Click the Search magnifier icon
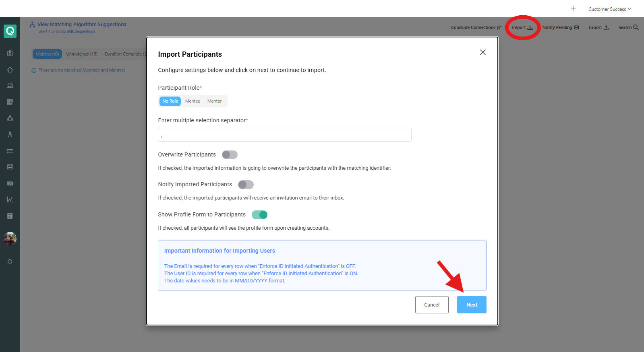This screenshot has width=644, height=352. coord(636,27)
